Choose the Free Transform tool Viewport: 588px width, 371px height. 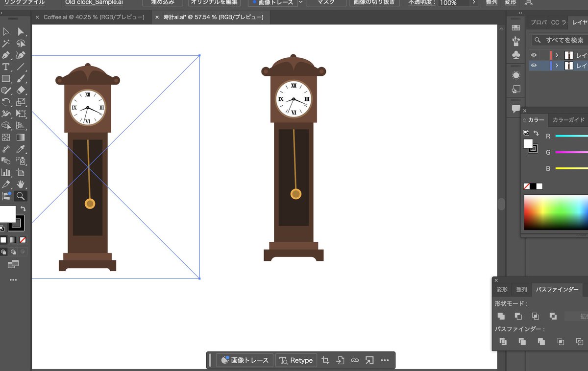[21, 114]
